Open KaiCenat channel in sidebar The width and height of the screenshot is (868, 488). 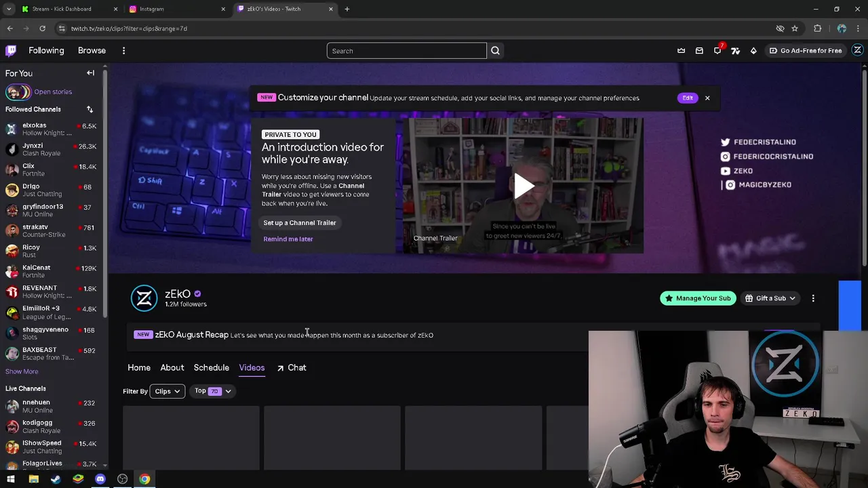click(52, 271)
